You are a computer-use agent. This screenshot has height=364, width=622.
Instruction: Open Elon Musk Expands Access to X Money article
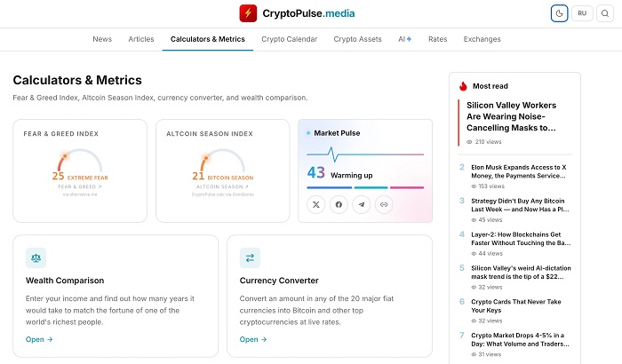tap(518, 171)
